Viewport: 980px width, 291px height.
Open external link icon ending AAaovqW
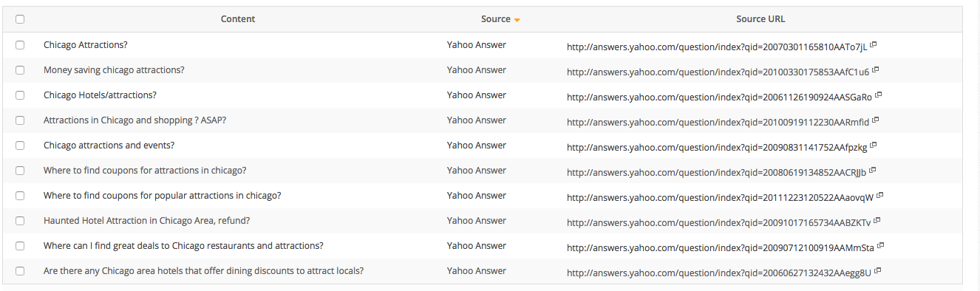[x=880, y=196]
